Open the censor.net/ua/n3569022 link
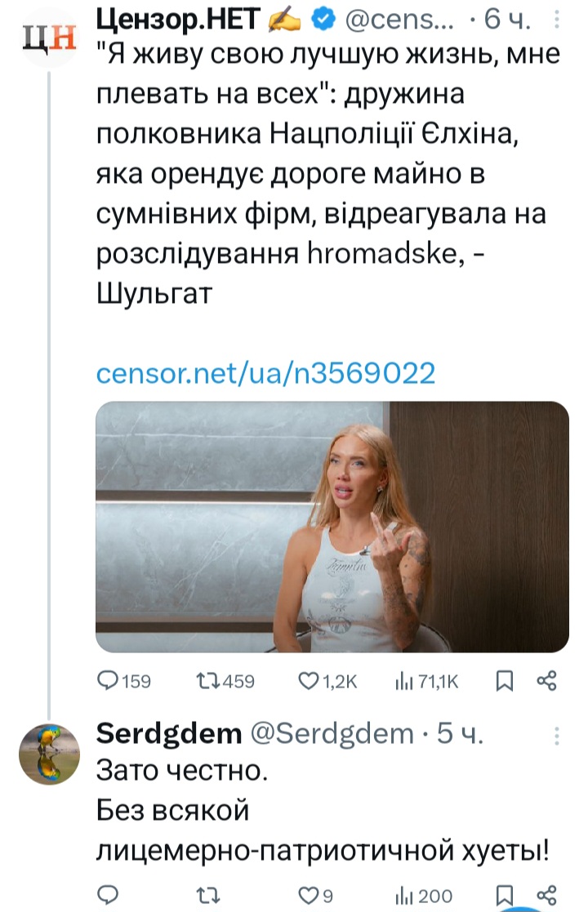588x912 pixels. (265, 373)
